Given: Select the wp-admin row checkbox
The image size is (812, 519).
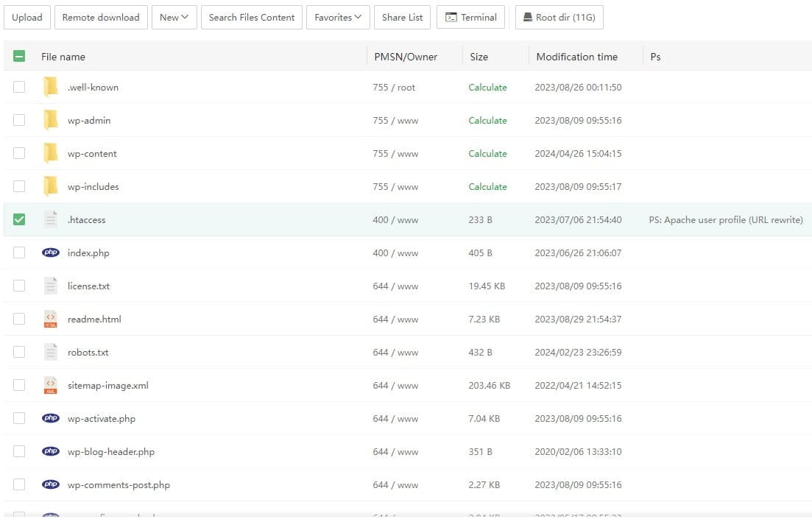Looking at the screenshot, I should pyautogui.click(x=19, y=120).
